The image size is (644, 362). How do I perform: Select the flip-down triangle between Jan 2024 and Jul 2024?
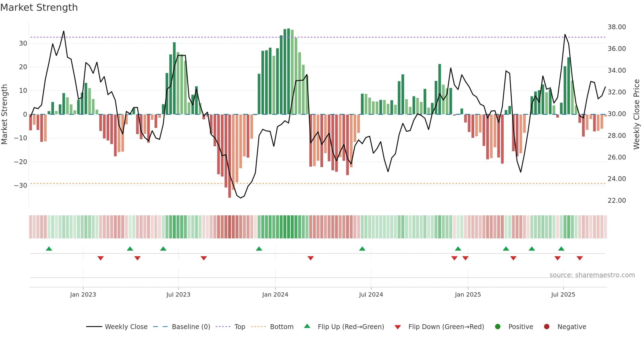point(311,258)
